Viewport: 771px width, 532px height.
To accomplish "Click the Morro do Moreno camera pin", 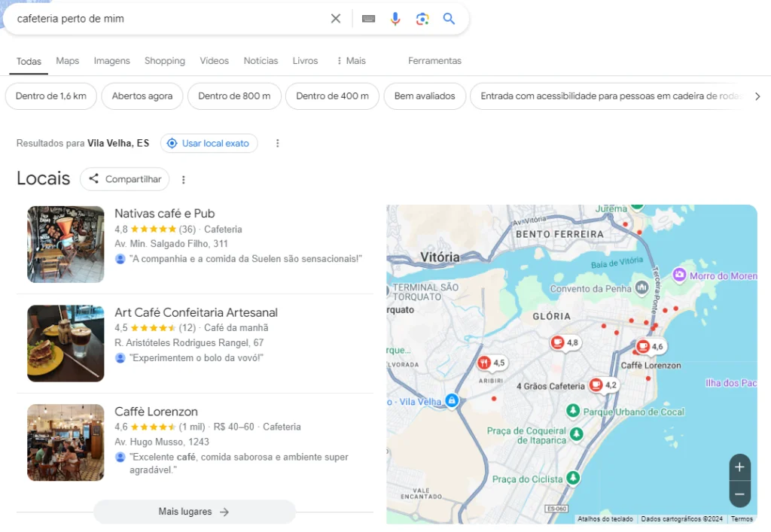I will (x=679, y=275).
